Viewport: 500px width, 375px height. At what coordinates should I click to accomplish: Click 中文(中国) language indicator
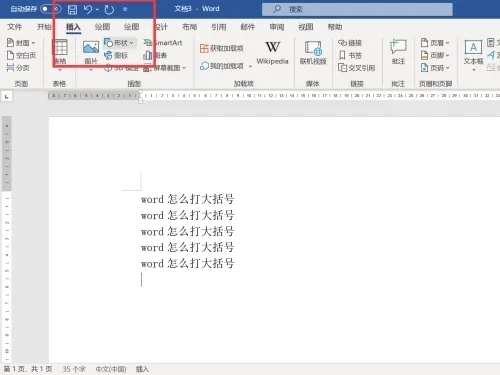pyautogui.click(x=111, y=369)
